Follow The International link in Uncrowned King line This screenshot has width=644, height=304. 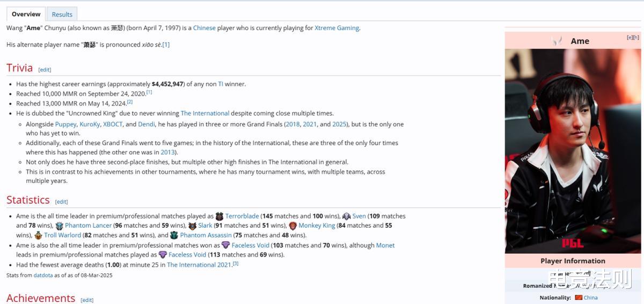[205, 113]
